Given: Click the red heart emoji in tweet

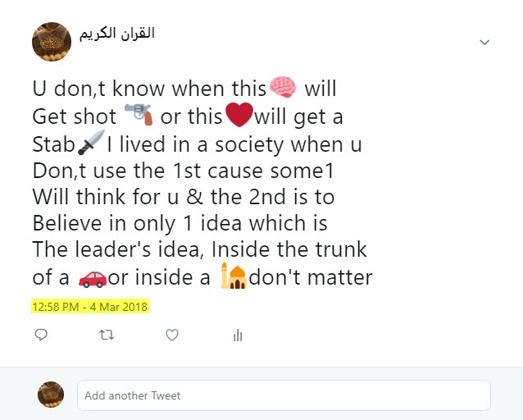Looking at the screenshot, I should (x=239, y=115).
